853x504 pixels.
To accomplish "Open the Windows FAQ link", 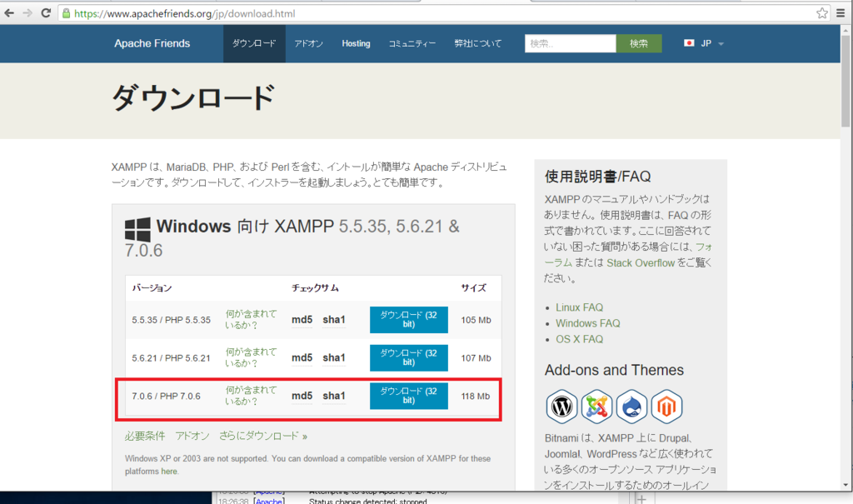I will click(x=587, y=323).
